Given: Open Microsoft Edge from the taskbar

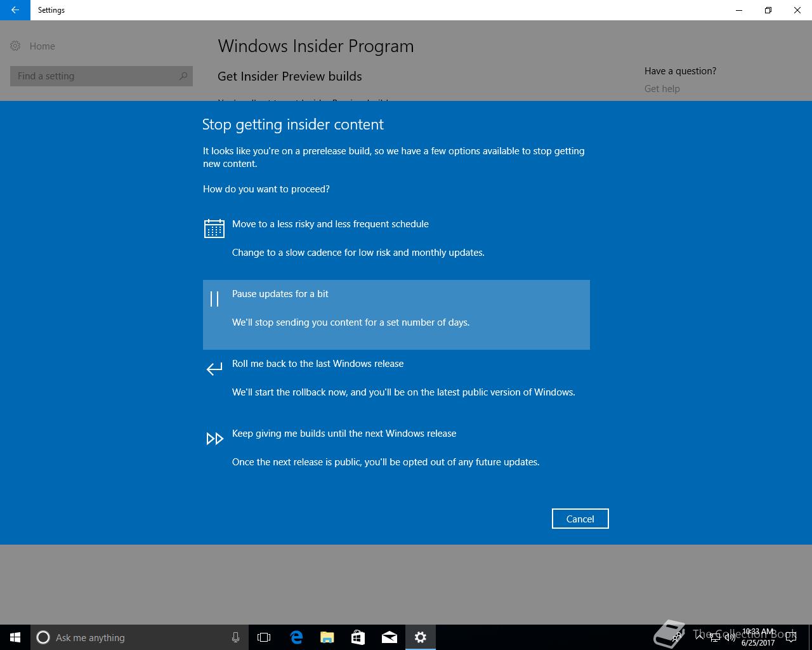Looking at the screenshot, I should (296, 637).
